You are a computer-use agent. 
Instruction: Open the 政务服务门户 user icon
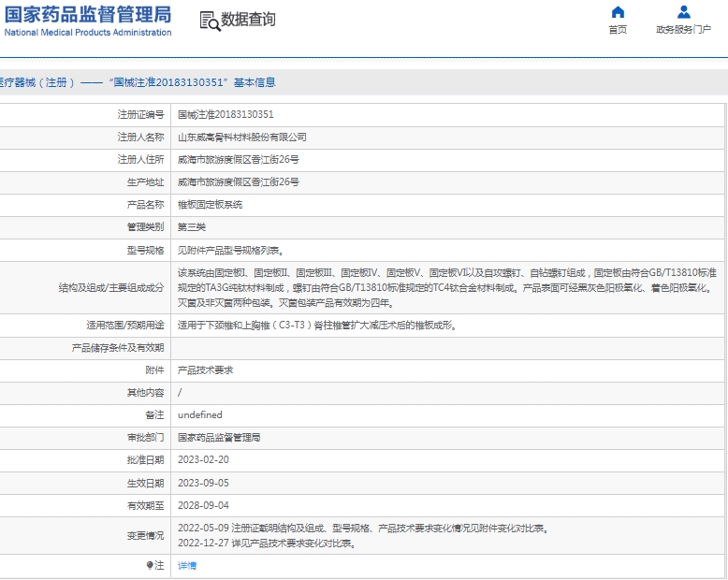click(683, 11)
